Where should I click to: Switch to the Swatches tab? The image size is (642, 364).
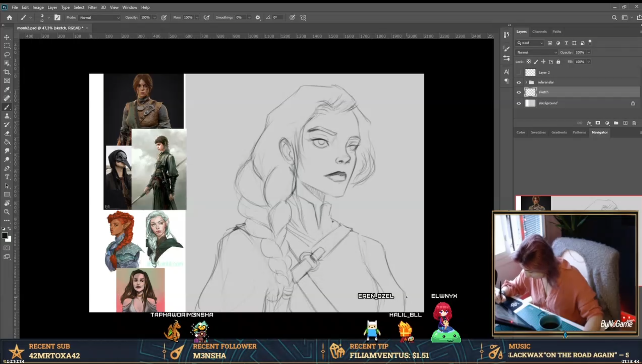tap(538, 132)
